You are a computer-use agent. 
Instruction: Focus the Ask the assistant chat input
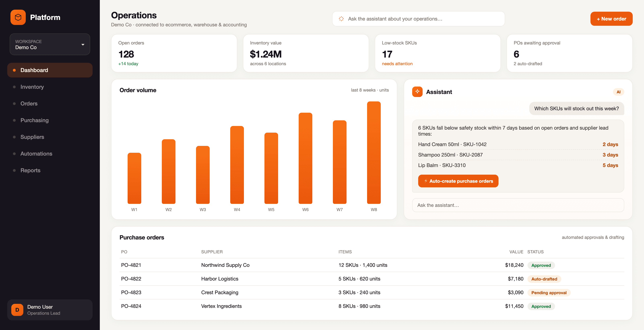pos(518,205)
